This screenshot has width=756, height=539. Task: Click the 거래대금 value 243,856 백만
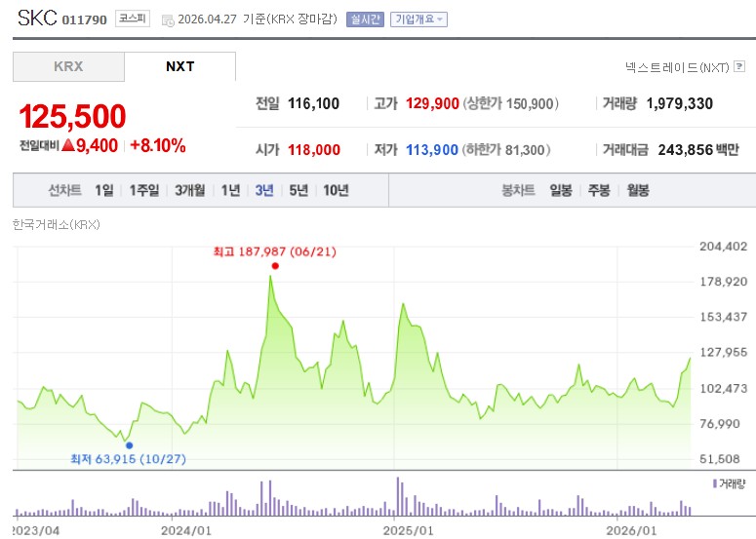tap(698, 150)
